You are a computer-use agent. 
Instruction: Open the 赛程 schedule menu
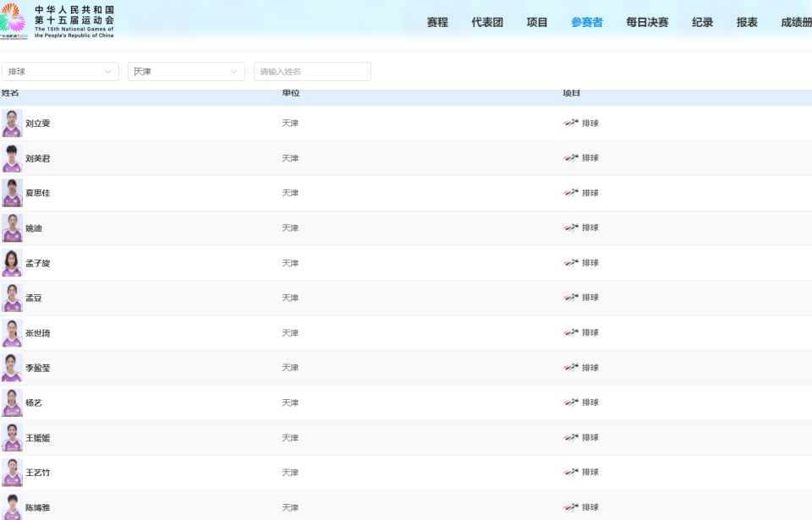point(437,23)
